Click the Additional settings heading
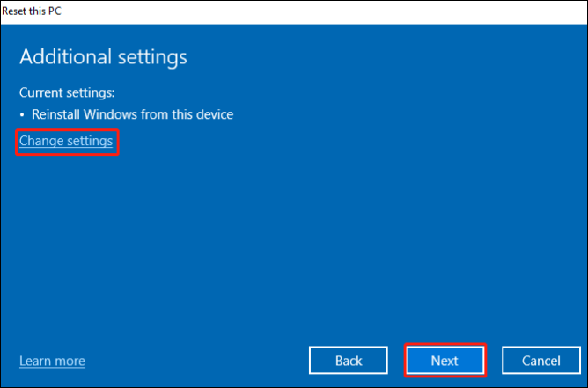This screenshot has height=388, width=588. pyautogui.click(x=103, y=57)
